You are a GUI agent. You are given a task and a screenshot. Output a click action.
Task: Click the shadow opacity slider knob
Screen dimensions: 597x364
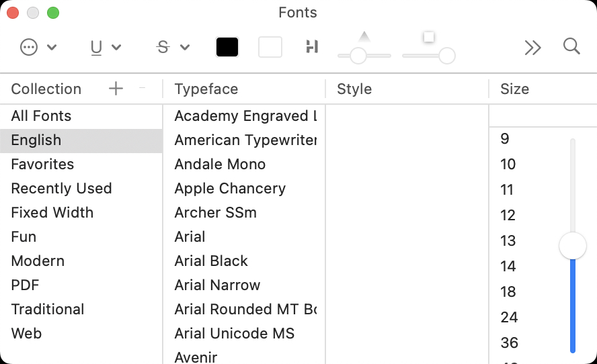point(358,56)
